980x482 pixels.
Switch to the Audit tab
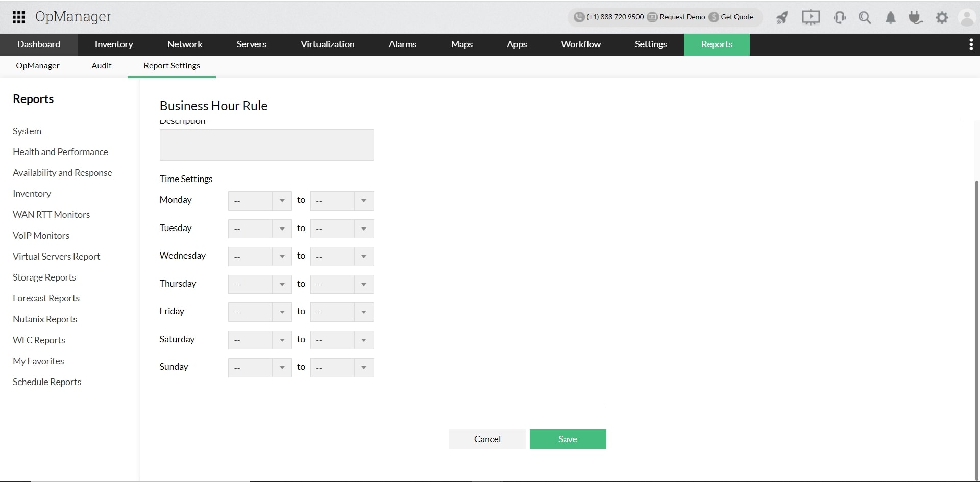tap(102, 65)
